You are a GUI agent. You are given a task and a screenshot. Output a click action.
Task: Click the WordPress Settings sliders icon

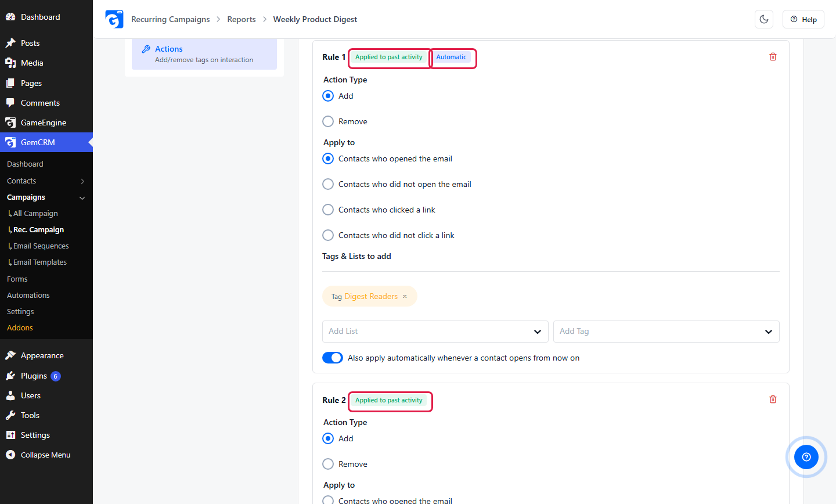pos(10,435)
